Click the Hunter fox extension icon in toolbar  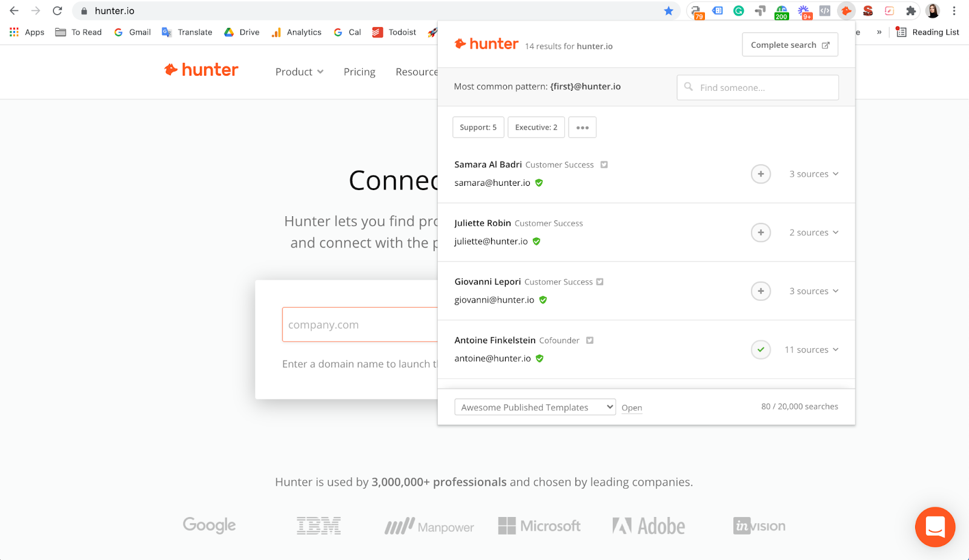[x=846, y=11]
